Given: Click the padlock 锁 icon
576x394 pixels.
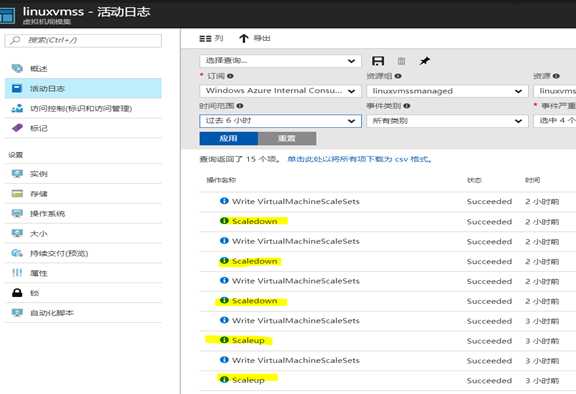Looking at the screenshot, I should click(x=17, y=293).
